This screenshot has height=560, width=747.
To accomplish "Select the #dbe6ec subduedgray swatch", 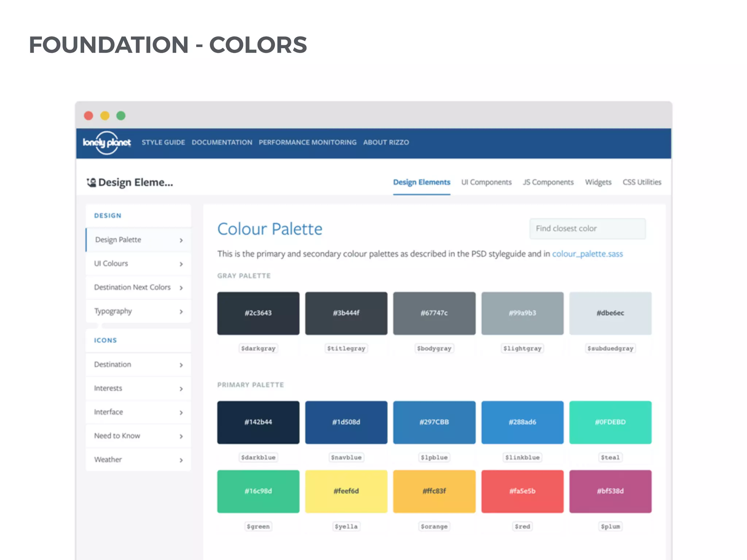I will click(610, 313).
